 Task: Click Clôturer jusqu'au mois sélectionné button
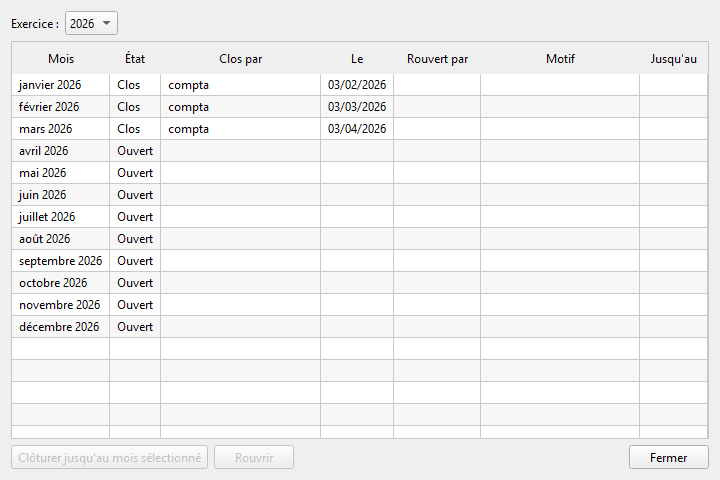click(109, 457)
